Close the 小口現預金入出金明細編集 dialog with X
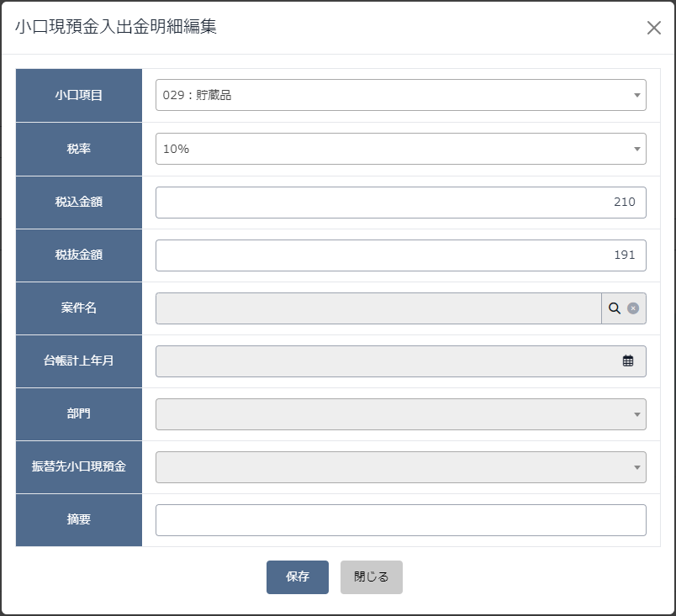 click(654, 28)
